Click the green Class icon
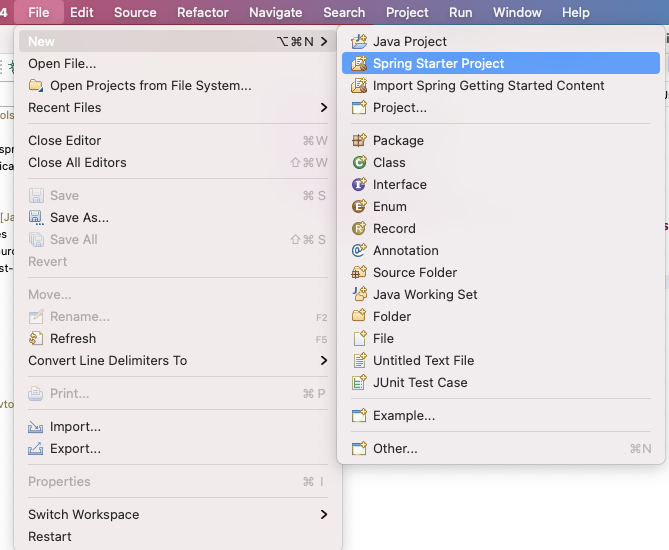 pos(359,162)
